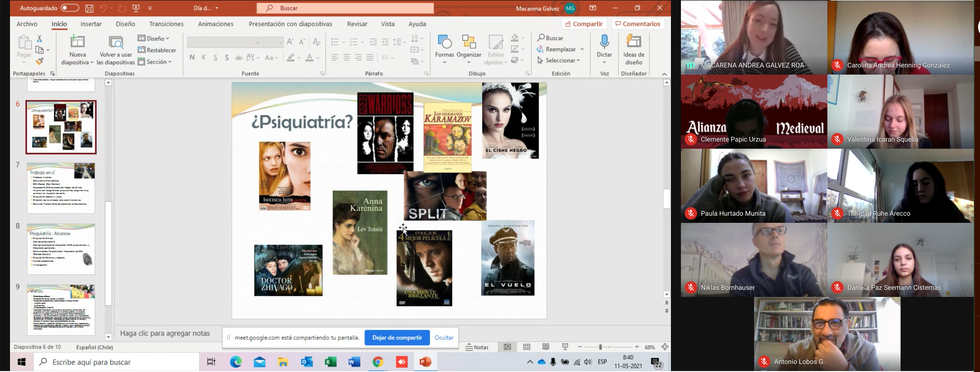
Task: Switch to the Insertar tab
Action: coord(91,24)
